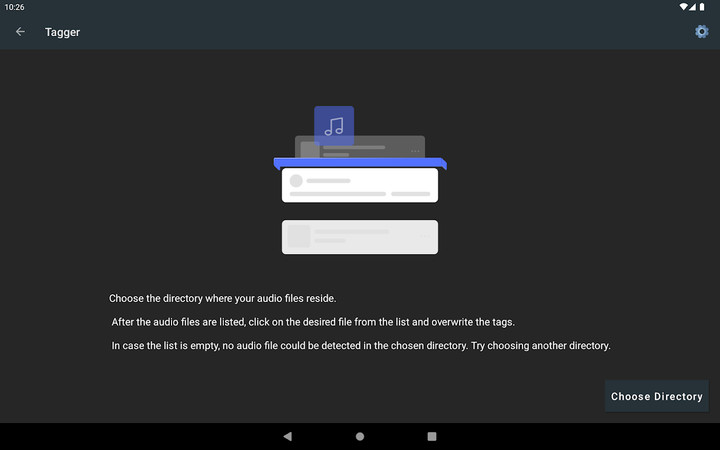
Task: Click the Tagger title in app bar
Action: [62, 32]
